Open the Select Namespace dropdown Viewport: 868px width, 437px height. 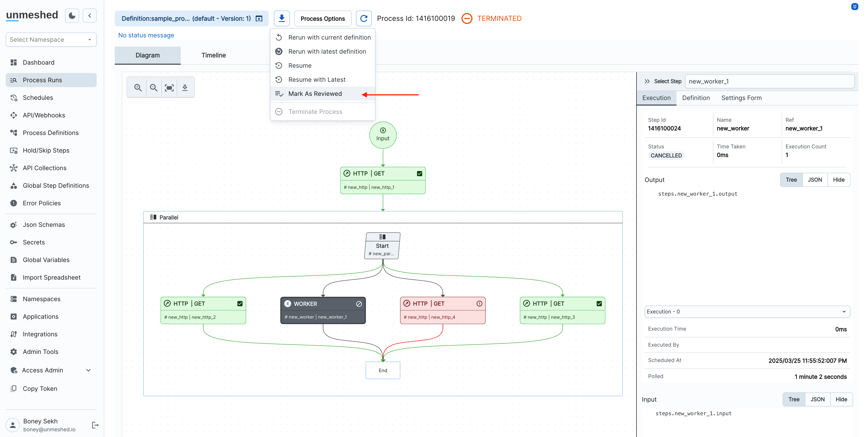pyautogui.click(x=51, y=39)
